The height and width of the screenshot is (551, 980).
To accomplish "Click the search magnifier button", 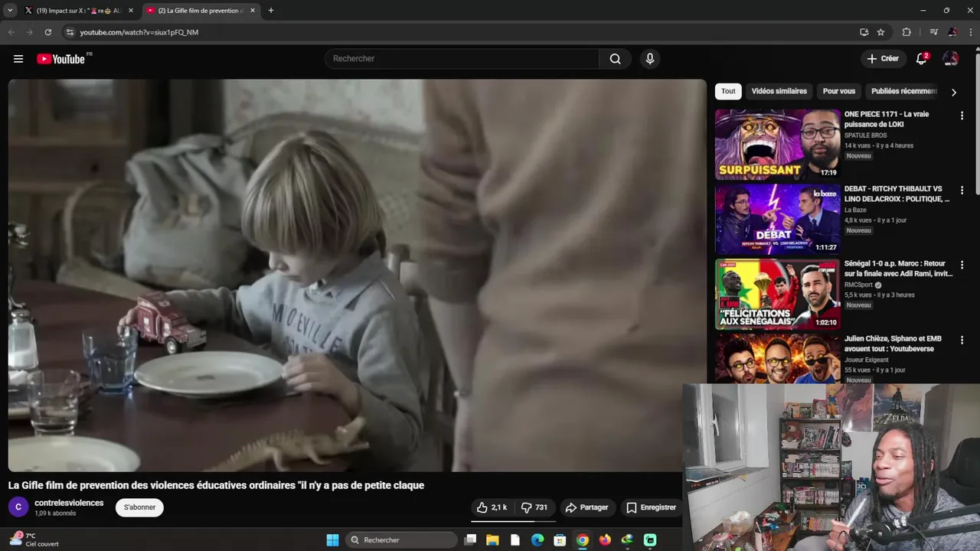I will coord(615,59).
